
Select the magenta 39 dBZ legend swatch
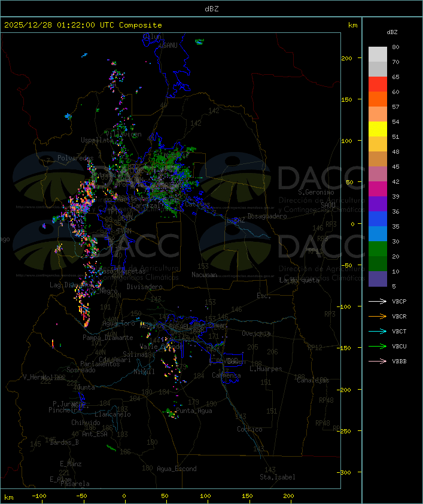pos(378,189)
